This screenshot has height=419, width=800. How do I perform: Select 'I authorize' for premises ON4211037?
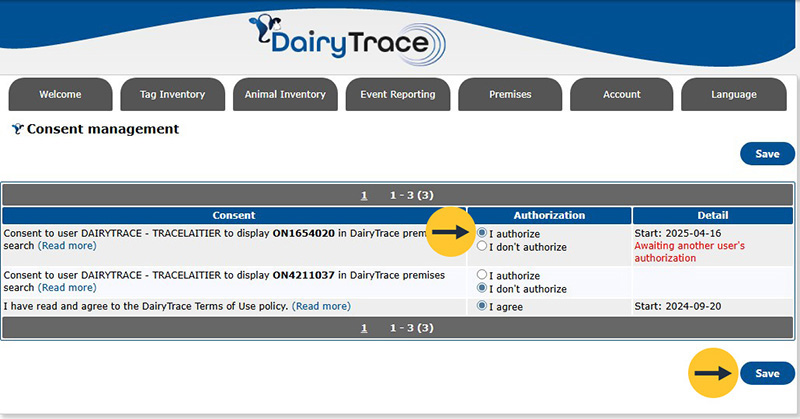(x=482, y=275)
